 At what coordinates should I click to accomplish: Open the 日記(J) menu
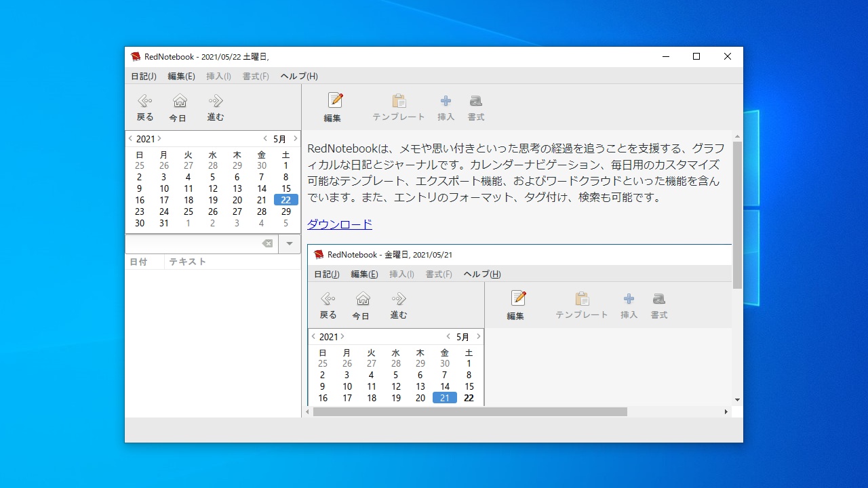point(144,77)
